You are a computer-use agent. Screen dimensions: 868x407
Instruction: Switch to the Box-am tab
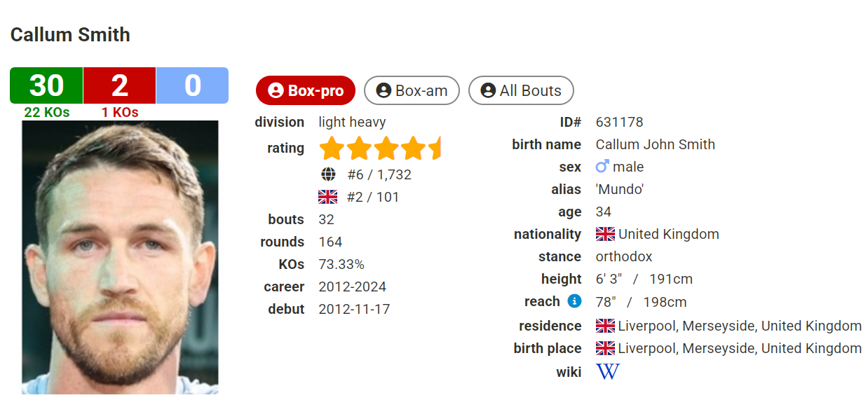pos(412,90)
